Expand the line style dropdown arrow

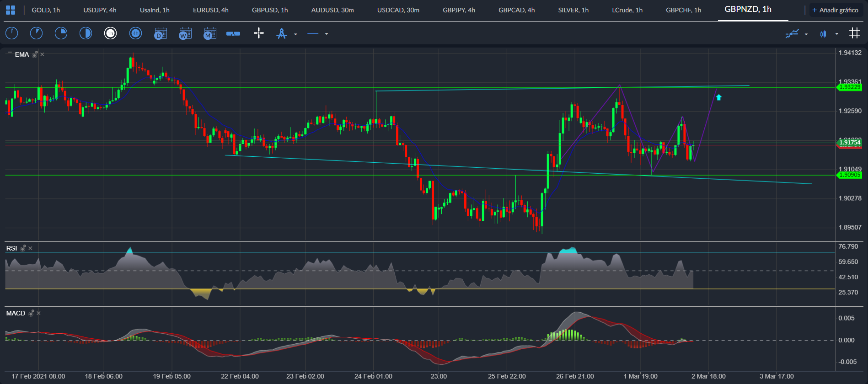[x=326, y=34]
